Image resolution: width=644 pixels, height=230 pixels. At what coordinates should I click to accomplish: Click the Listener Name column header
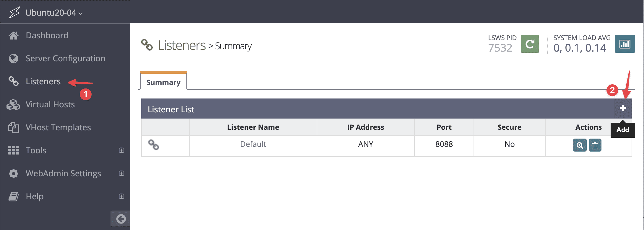tap(253, 127)
